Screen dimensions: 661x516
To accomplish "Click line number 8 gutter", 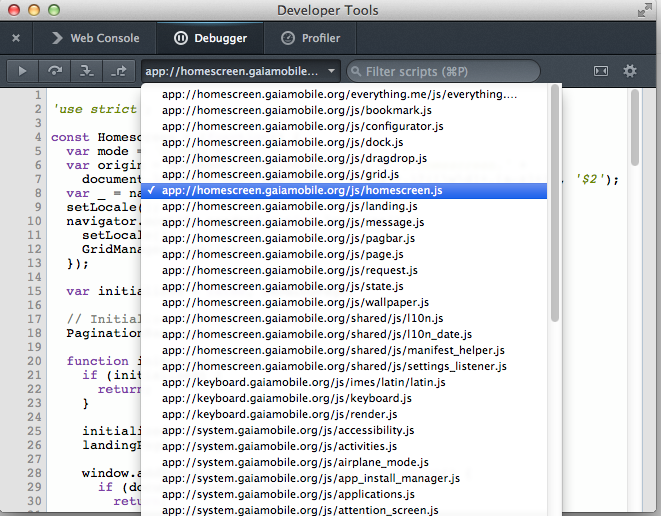I will [38, 193].
